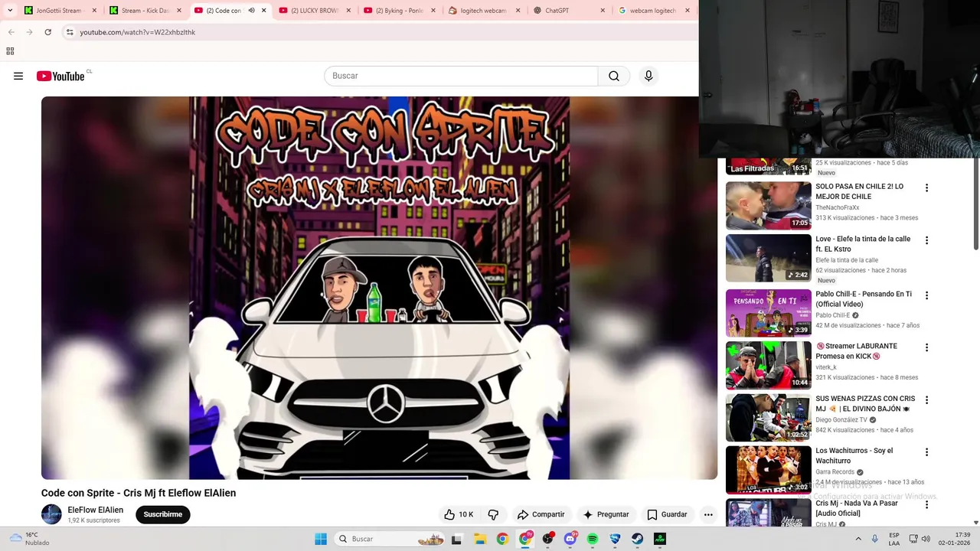Open SUS WENAS PIZZAS thumbnail
980x551 pixels.
tap(768, 418)
